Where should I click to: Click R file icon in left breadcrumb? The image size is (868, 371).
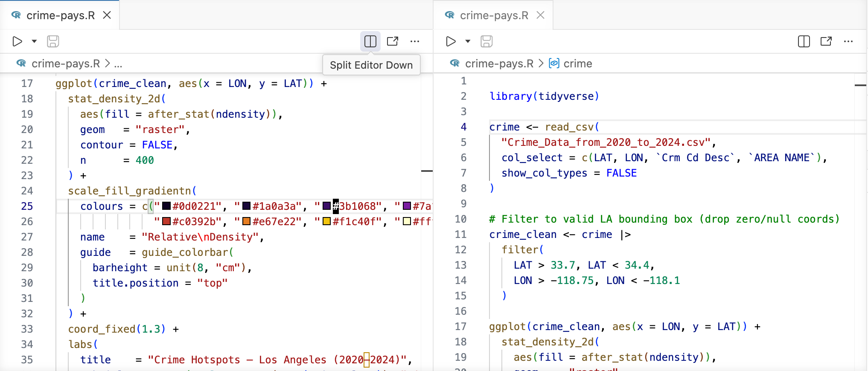click(21, 63)
